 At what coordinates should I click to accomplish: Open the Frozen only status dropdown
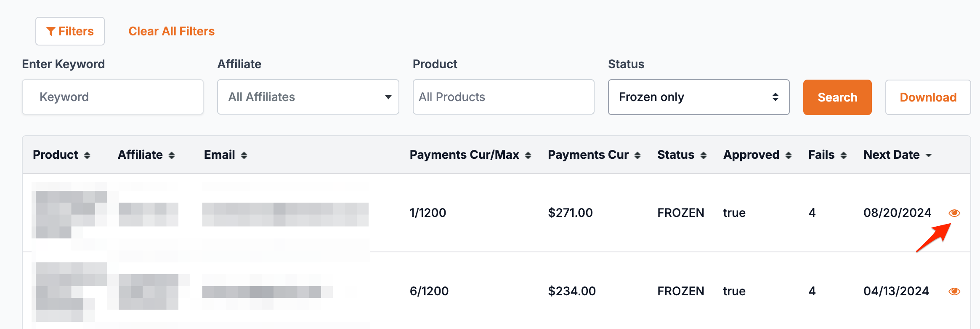tap(698, 97)
